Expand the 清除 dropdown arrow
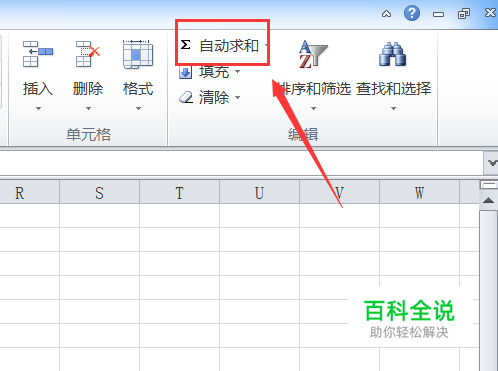The height and width of the screenshot is (371, 498). (238, 97)
